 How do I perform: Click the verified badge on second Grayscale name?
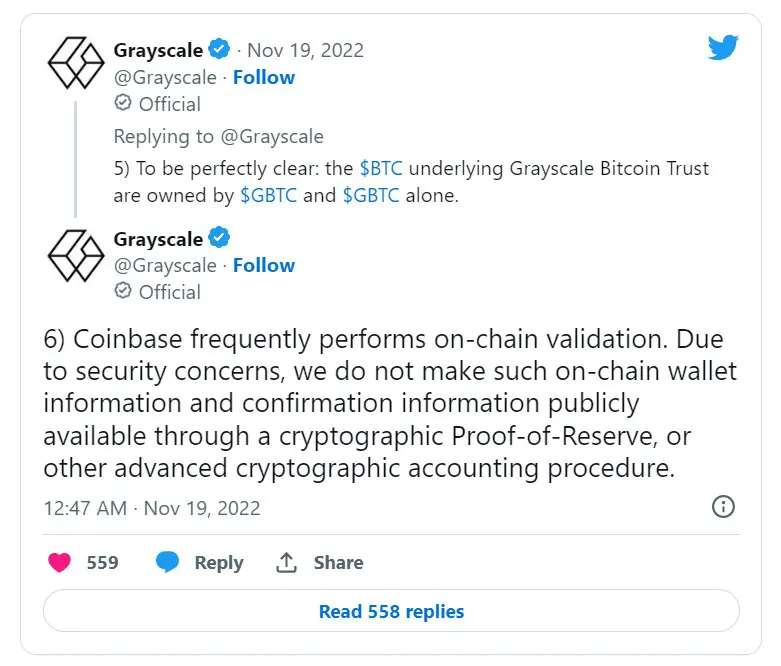[x=219, y=238]
